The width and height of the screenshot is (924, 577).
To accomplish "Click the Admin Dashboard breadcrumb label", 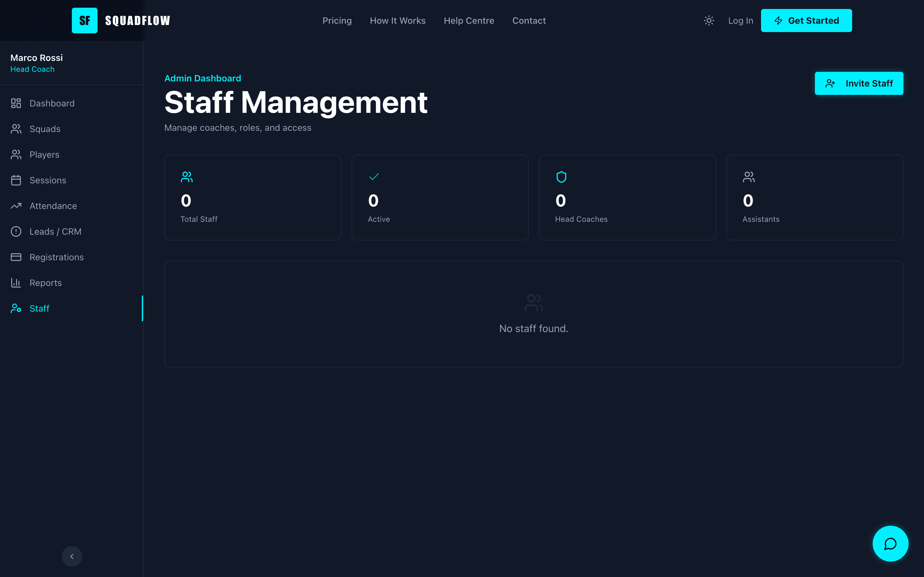I will pyautogui.click(x=202, y=78).
